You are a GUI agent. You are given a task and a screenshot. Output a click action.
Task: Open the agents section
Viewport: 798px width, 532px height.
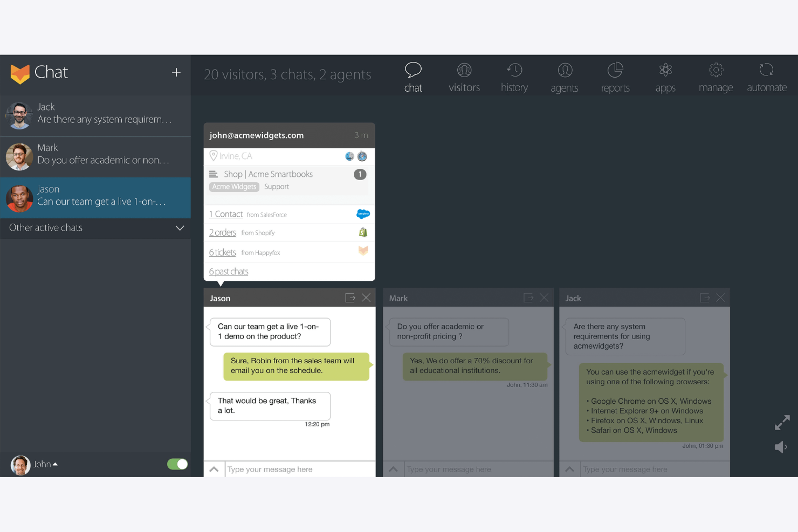564,75
